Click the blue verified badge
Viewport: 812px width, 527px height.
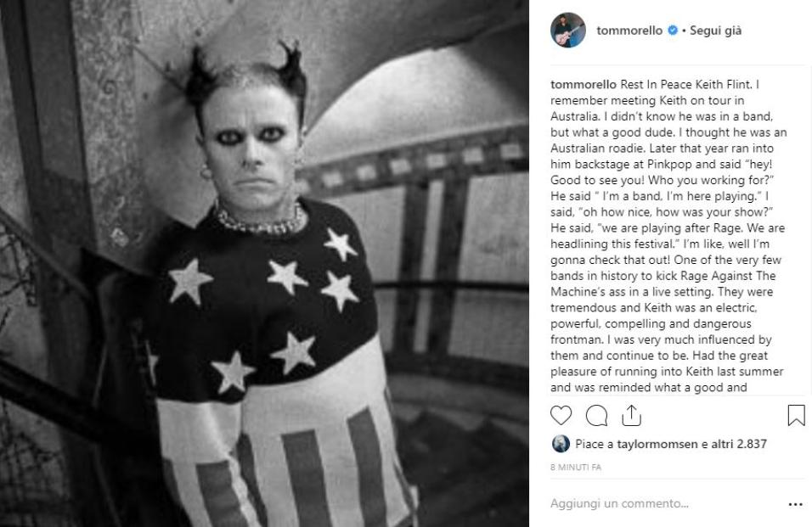[672, 30]
